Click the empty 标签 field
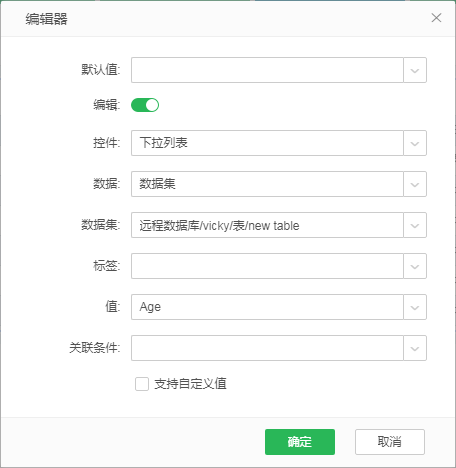This screenshot has width=456, height=468. coord(267,266)
